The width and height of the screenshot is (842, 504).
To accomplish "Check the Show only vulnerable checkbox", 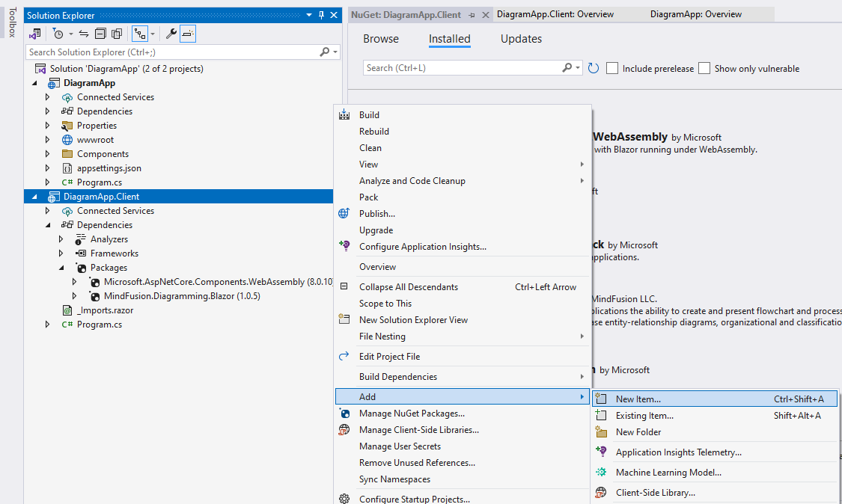I will pyautogui.click(x=704, y=68).
